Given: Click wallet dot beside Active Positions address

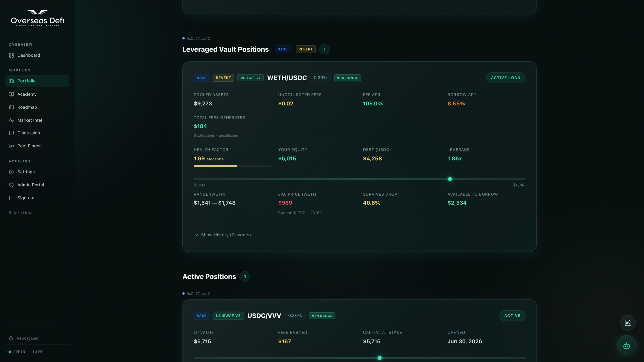Looking at the screenshot, I should 183,294.
